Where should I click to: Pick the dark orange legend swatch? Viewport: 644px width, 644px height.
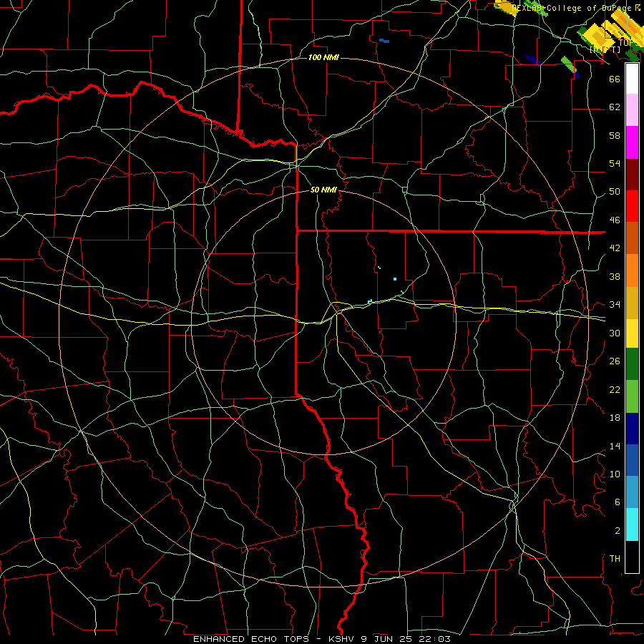[632, 238]
